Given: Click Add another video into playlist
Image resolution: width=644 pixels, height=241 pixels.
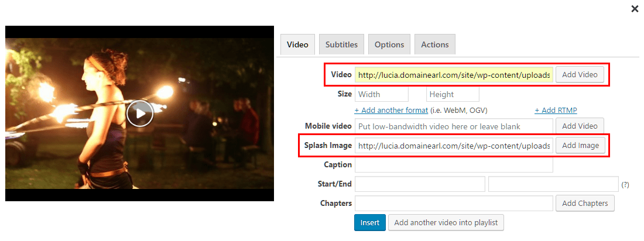Looking at the screenshot, I should [x=446, y=222].
